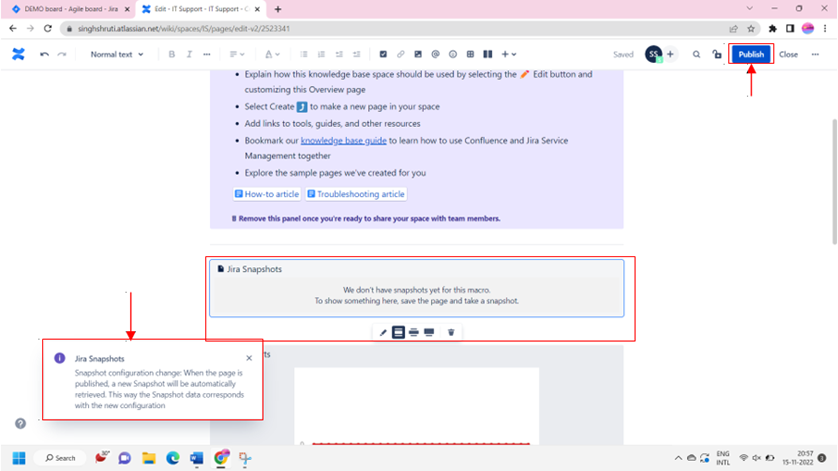Set the macro to full width
Screen dimensions: 838x471
pyautogui.click(x=429, y=333)
